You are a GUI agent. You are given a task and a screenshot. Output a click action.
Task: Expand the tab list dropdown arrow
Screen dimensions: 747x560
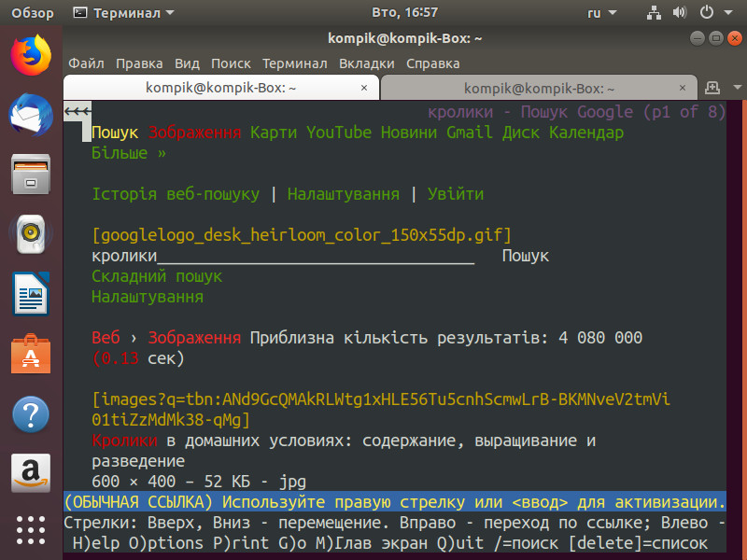pos(738,88)
